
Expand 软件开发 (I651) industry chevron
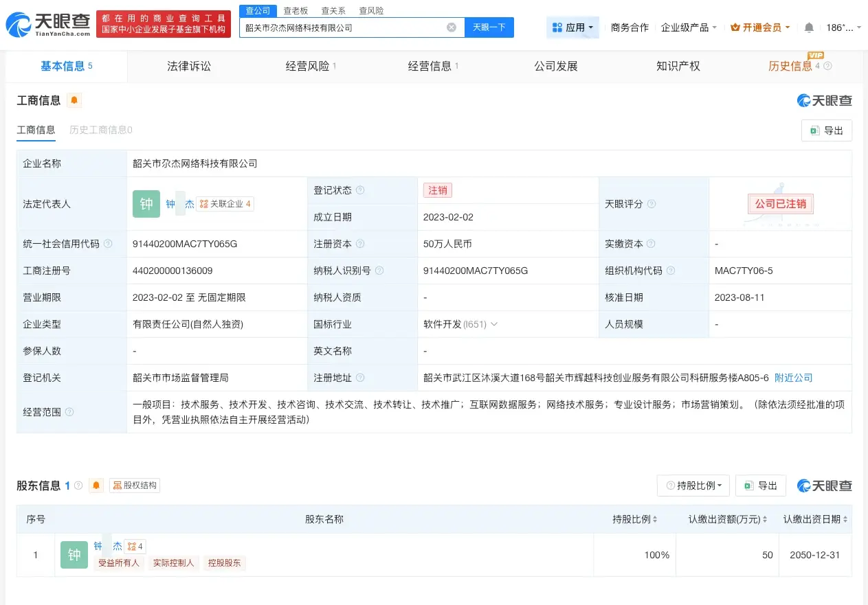coord(493,324)
